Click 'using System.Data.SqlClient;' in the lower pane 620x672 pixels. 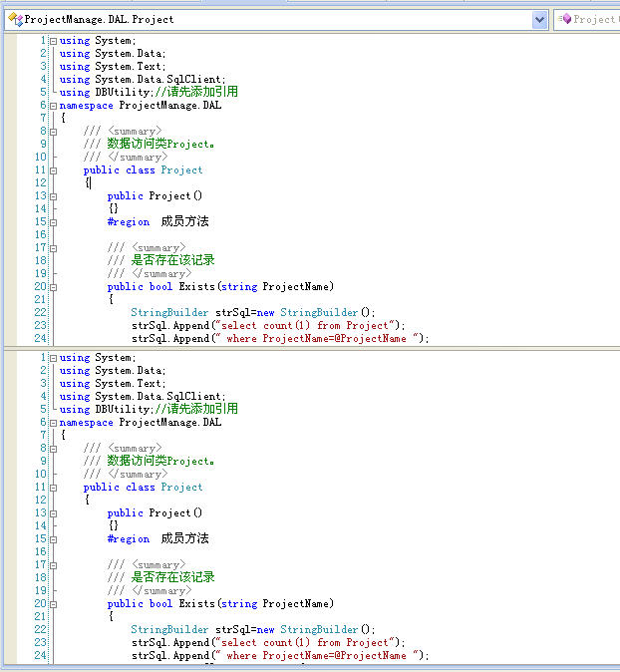click(x=143, y=397)
